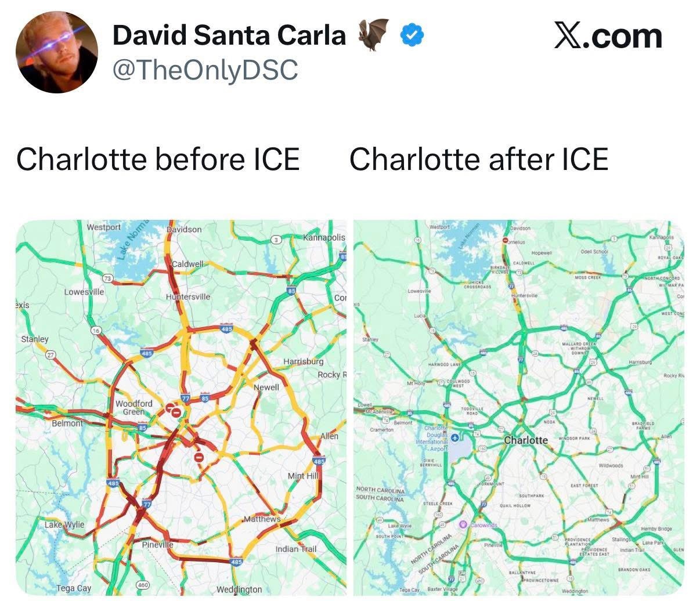Click the purple Carowinds marker
This screenshot has height=601, width=700.
pos(463,524)
